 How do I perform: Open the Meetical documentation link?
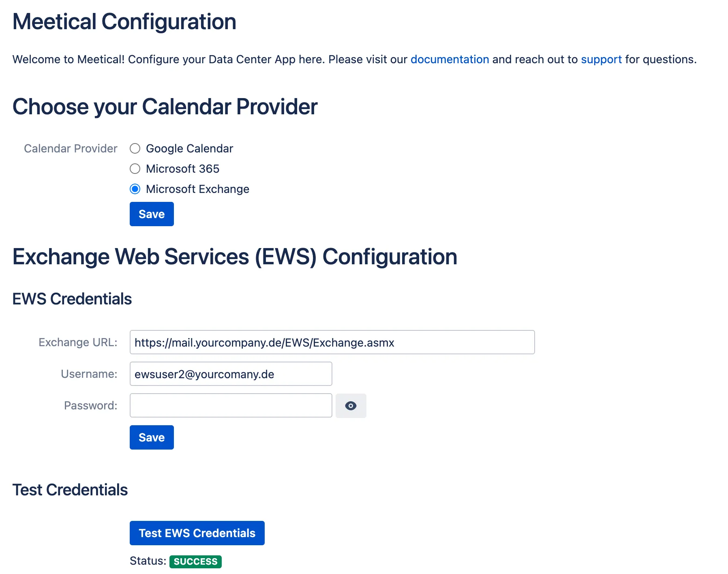(x=450, y=59)
